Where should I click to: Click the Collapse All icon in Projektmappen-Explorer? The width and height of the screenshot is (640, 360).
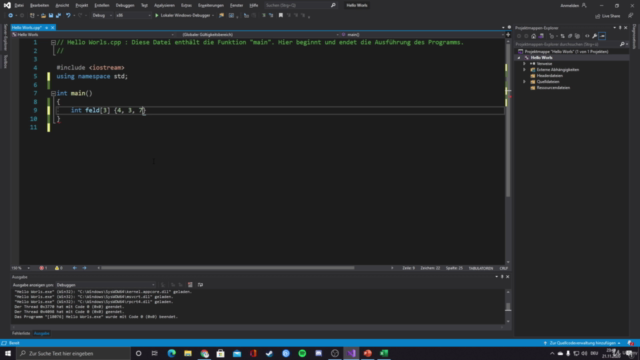click(x=570, y=36)
